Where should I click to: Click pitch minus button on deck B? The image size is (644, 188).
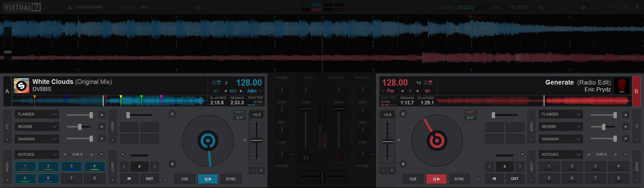383,171
